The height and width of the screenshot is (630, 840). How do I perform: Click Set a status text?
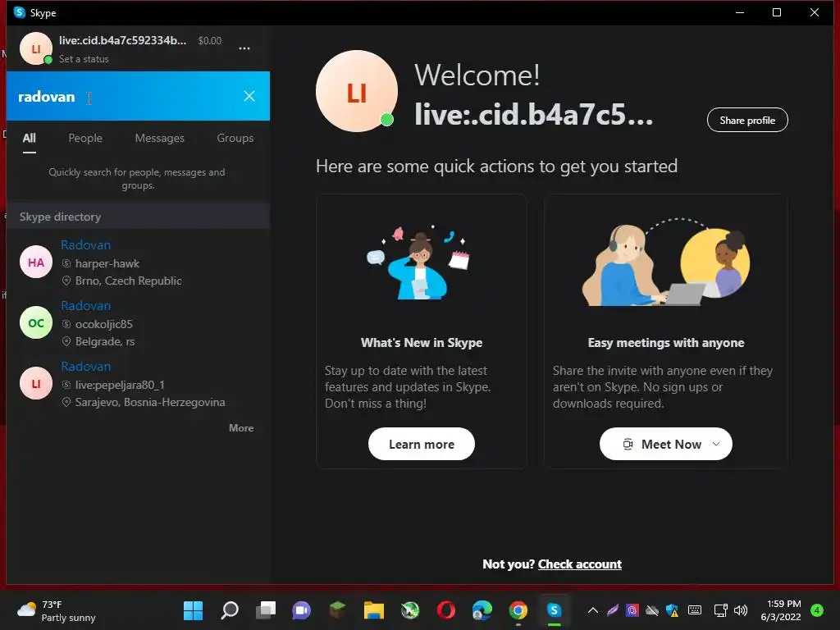84,59
